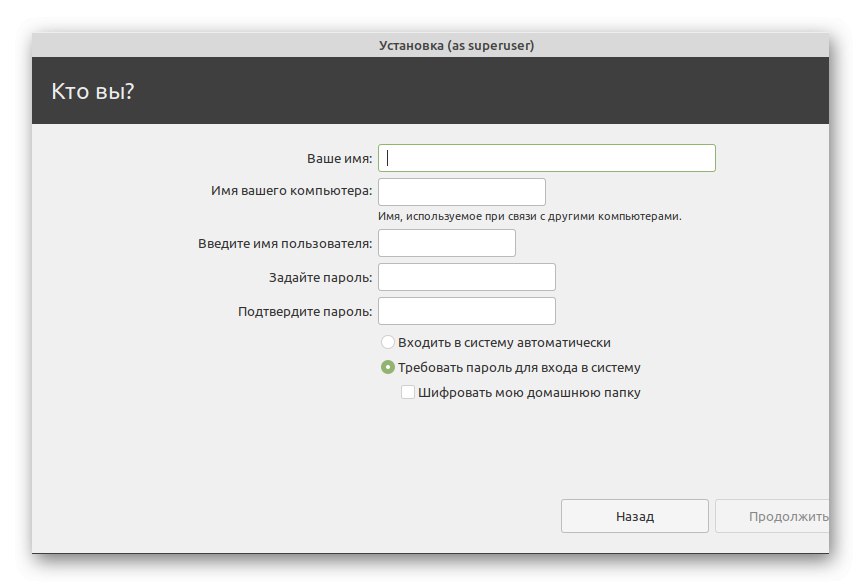This screenshot has height=586, width=861.
Task: Focus the "Подтвердите пароль" input field
Action: point(466,311)
